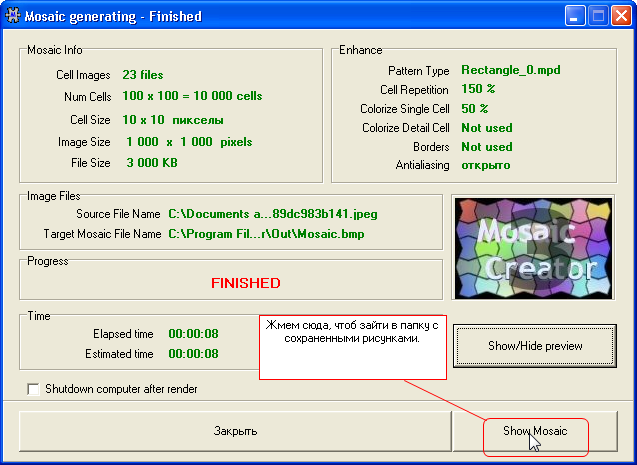Click the 'открыто' Antialiasing value
This screenshot has width=637, height=465.
click(x=486, y=165)
